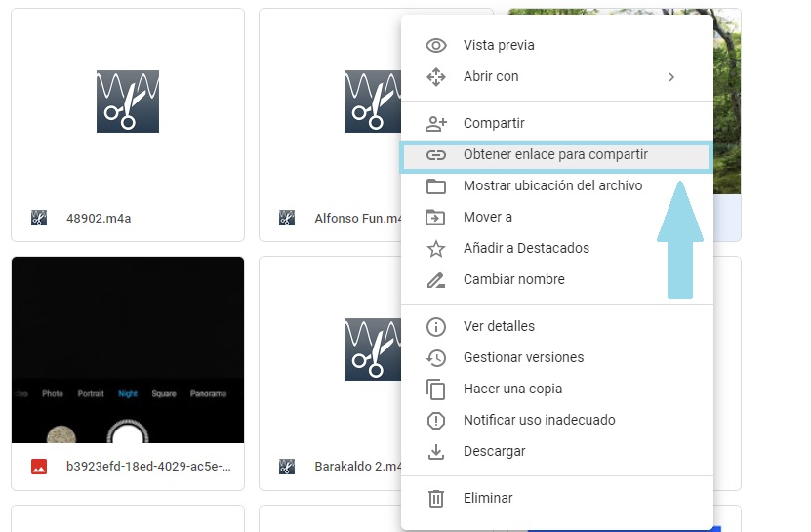Click the add-person icon beside Compartir
Screen dimensions: 811x532
tap(436, 124)
